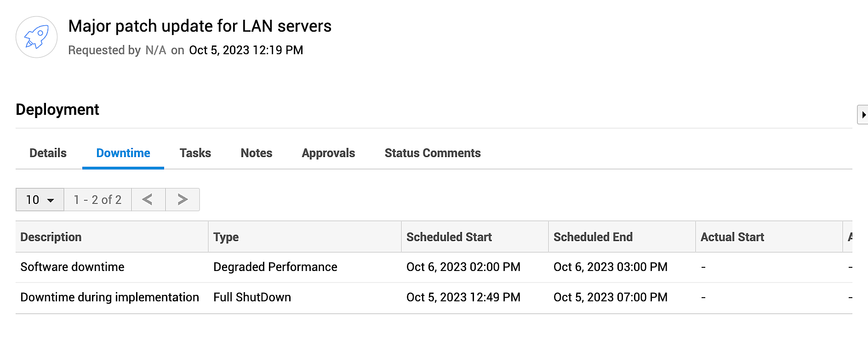
Task: Click the 1 - 2 of 2 page indicator
Action: [97, 199]
